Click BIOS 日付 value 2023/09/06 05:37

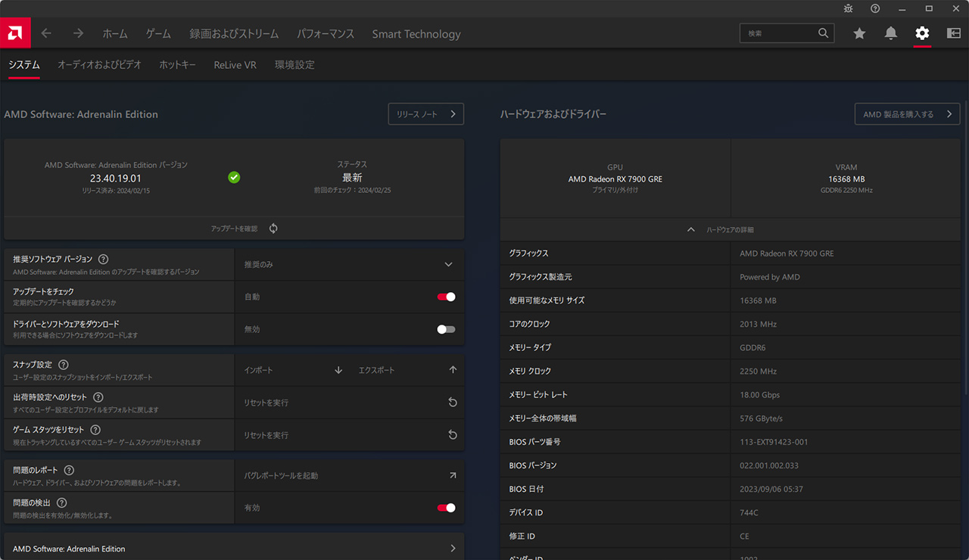(771, 489)
